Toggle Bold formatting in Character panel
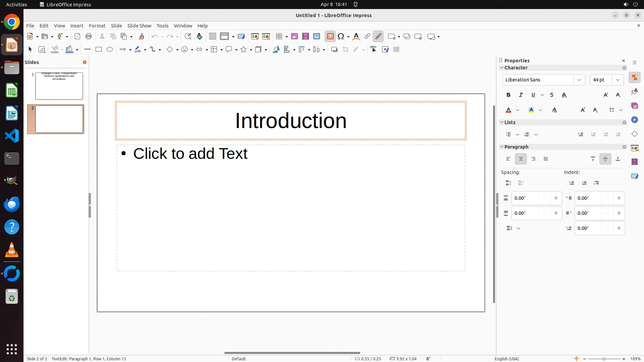This screenshot has width=644, height=362. pyautogui.click(x=508, y=95)
